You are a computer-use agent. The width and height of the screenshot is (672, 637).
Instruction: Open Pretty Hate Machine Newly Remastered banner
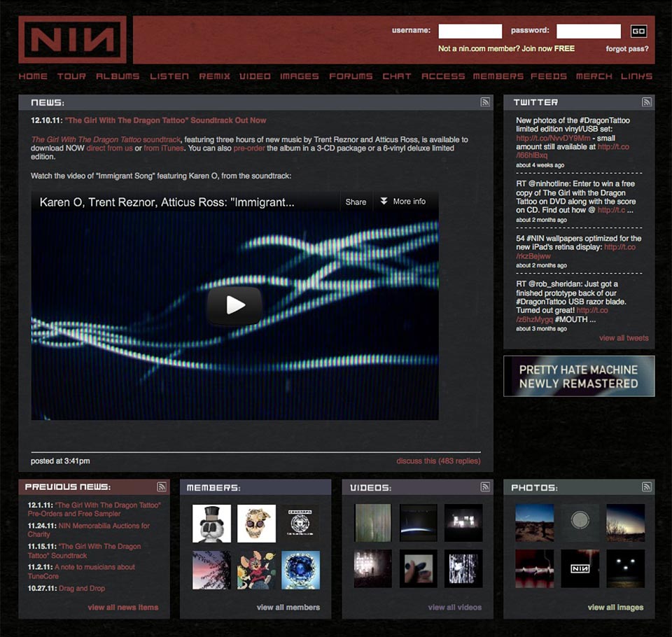[x=579, y=377]
